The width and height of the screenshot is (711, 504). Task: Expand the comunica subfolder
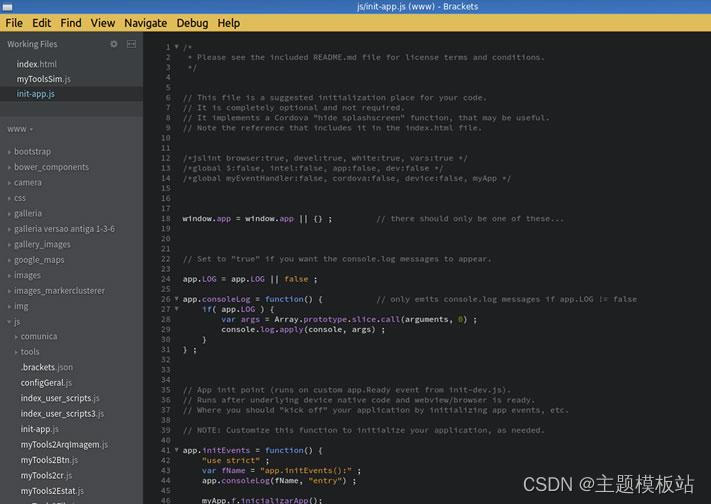(x=39, y=337)
